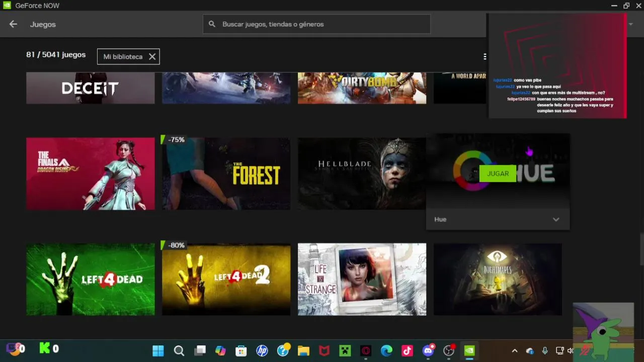Open the Little Nightmares game tile

coord(498,280)
